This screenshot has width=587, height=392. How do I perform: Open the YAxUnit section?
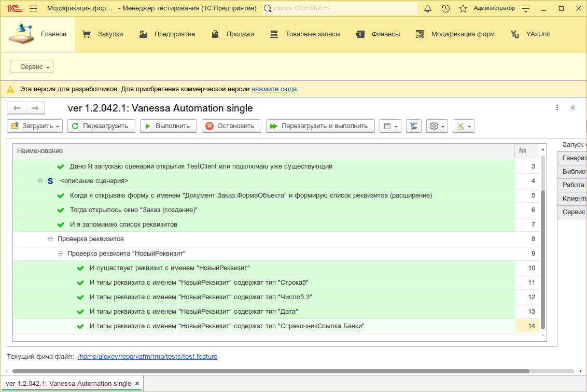pos(530,34)
